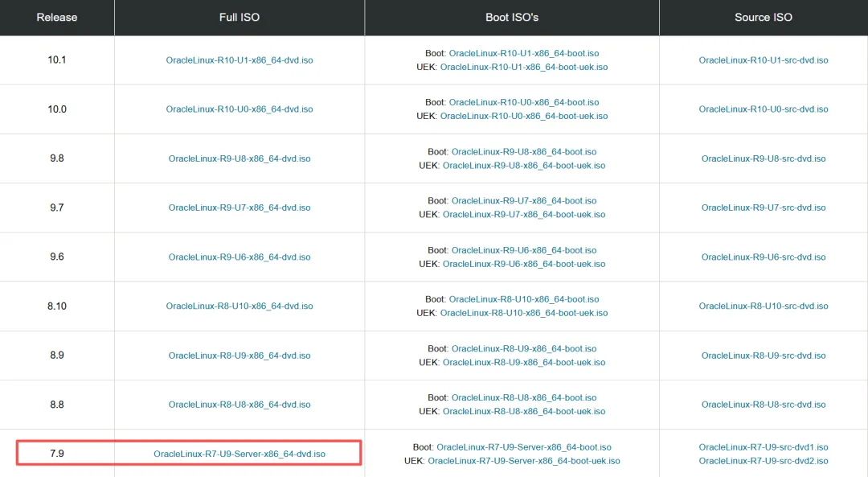Open the OracleLinux-R8-U9-src-dvd.iso source link
Viewport: 868px width, 477px height.
764,356
